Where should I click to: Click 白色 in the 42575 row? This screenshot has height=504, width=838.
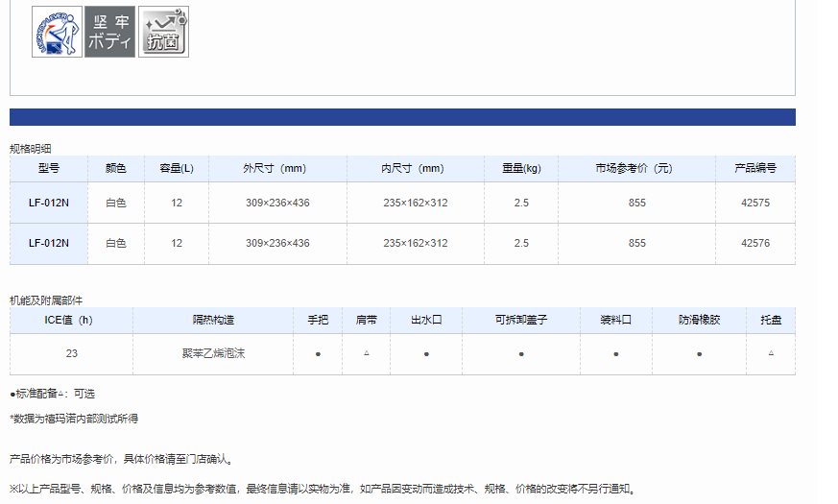pos(116,204)
